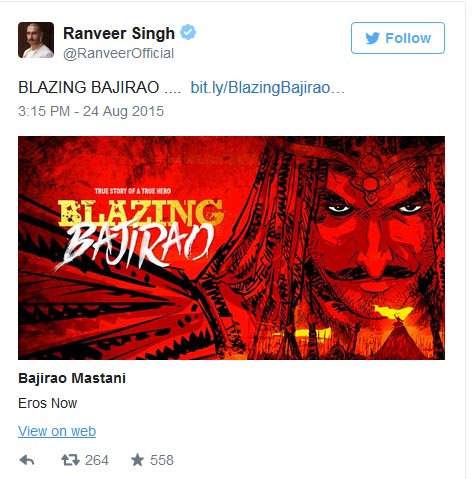Retweet using the retweet arrows icon
473x479 pixels.
pyautogui.click(x=71, y=460)
